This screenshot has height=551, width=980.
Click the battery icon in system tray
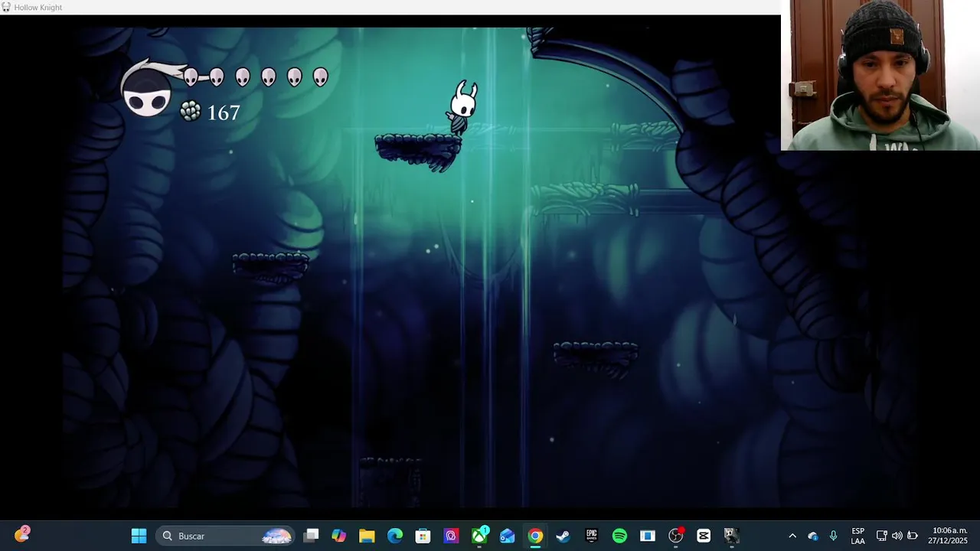[913, 536]
